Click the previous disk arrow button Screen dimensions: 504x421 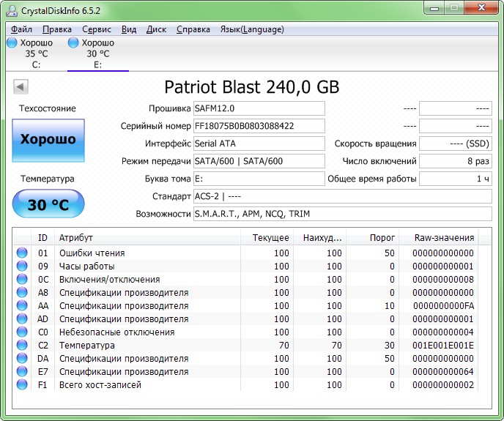point(21,86)
